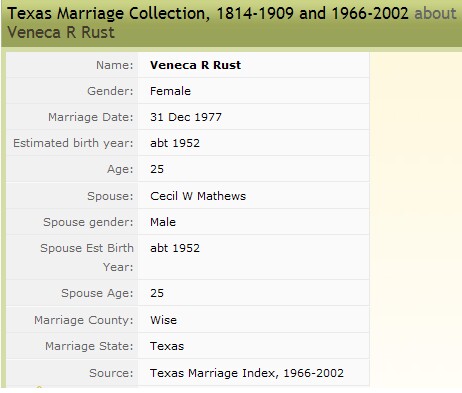
Task: Click marriage county 'Wise'
Action: (x=163, y=320)
